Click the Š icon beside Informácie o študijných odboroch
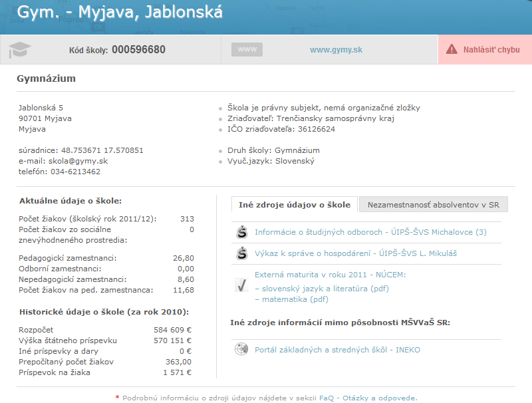532x403 pixels. click(242, 232)
